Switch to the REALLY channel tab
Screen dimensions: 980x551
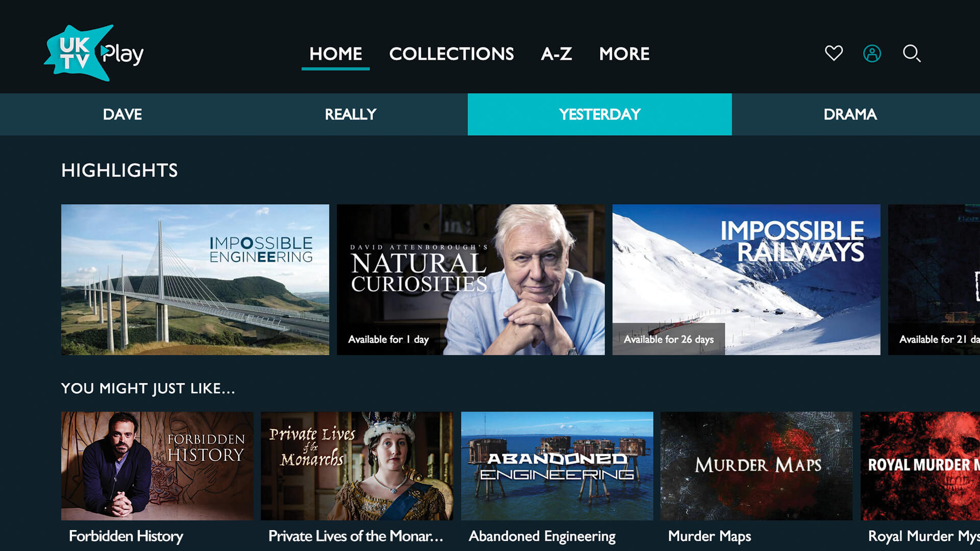[351, 114]
